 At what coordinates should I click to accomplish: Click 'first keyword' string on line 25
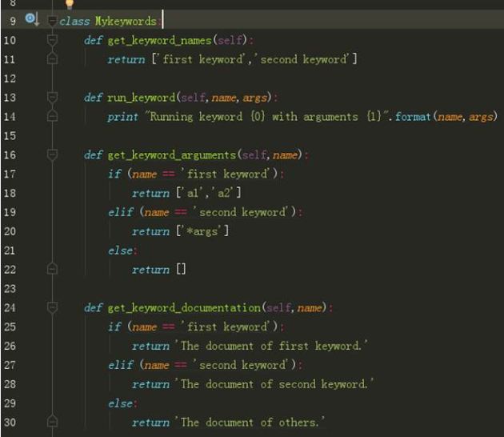(x=226, y=327)
